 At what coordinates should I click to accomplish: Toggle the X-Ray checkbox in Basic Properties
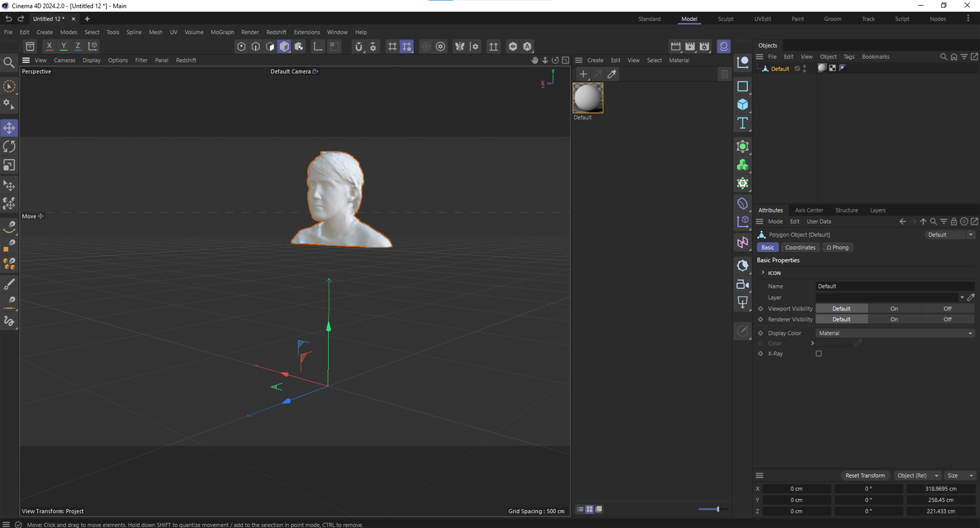pyautogui.click(x=819, y=353)
